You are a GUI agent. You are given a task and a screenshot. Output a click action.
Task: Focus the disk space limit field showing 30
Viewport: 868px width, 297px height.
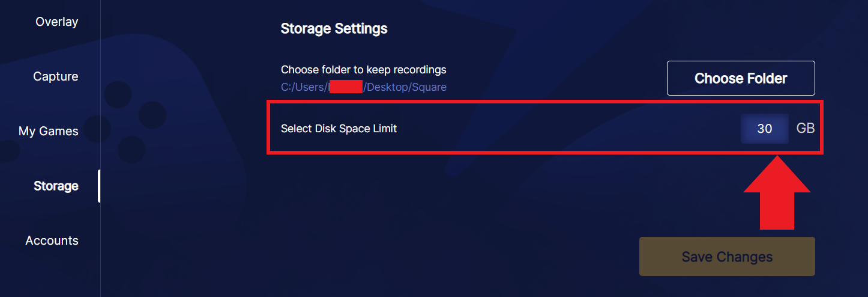pyautogui.click(x=765, y=129)
